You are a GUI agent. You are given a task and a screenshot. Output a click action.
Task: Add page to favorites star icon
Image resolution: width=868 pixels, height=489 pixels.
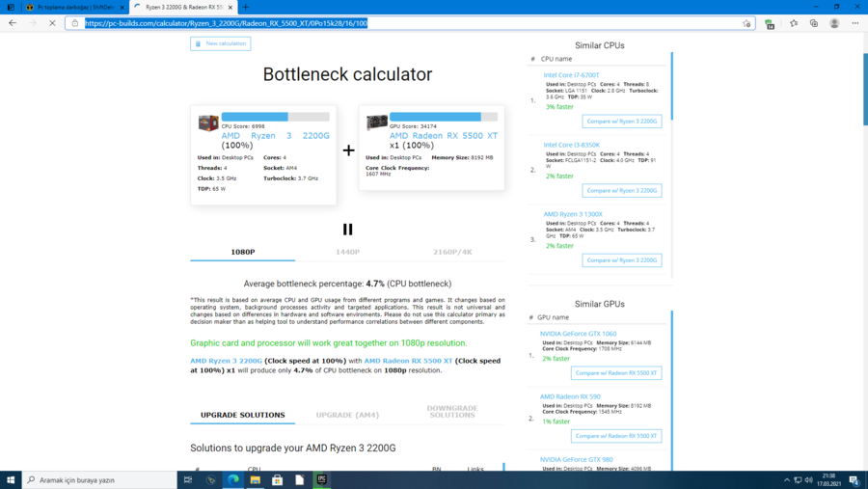[x=746, y=23]
